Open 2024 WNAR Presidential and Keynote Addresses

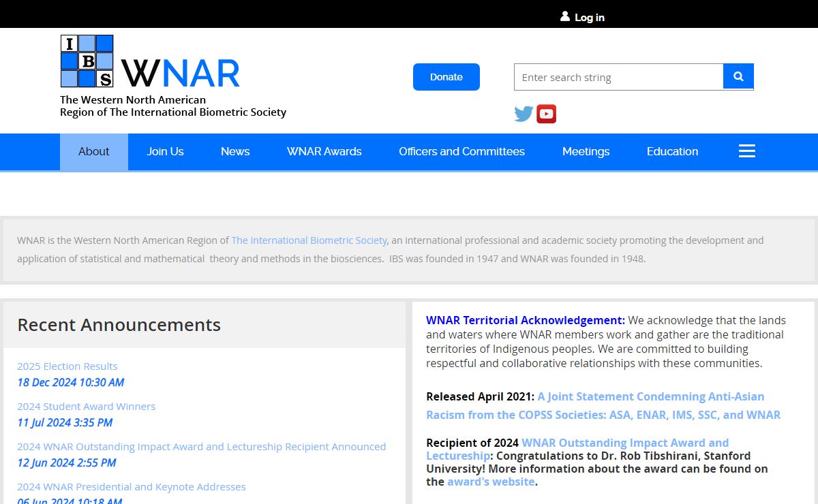coord(132,487)
